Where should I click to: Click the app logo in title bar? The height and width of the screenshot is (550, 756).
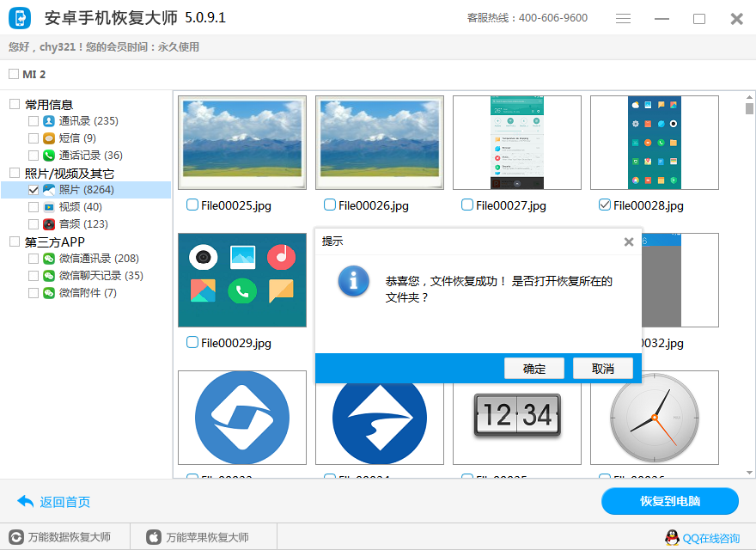pyautogui.click(x=19, y=18)
